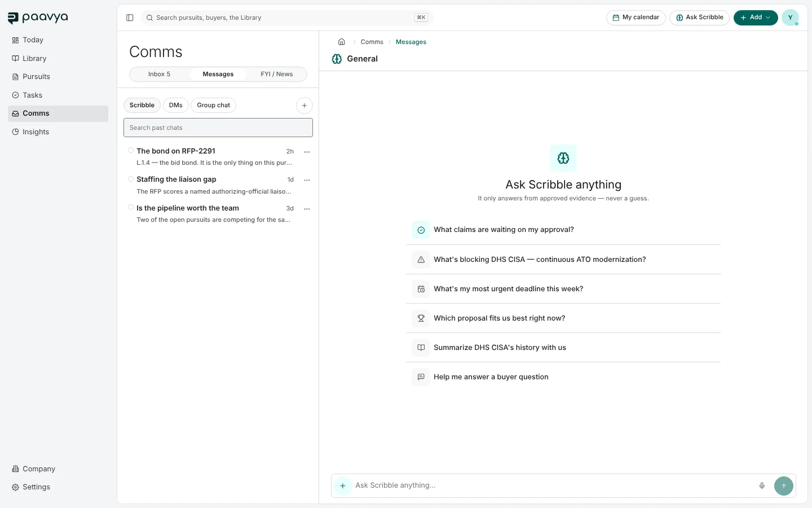The width and height of the screenshot is (812, 508).
Task: Expand the Add dropdown button
Action: tap(756, 17)
